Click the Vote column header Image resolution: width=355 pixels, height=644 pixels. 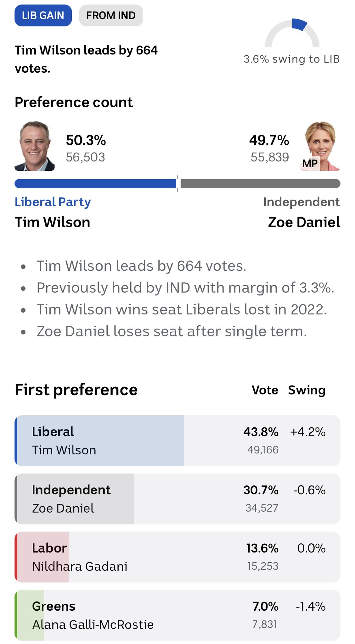coord(265,390)
